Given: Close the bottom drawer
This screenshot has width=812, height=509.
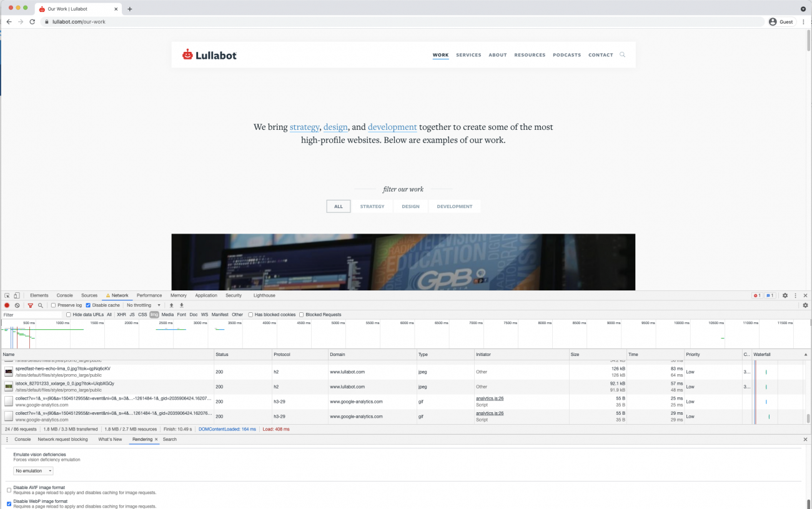Looking at the screenshot, I should pyautogui.click(x=805, y=440).
